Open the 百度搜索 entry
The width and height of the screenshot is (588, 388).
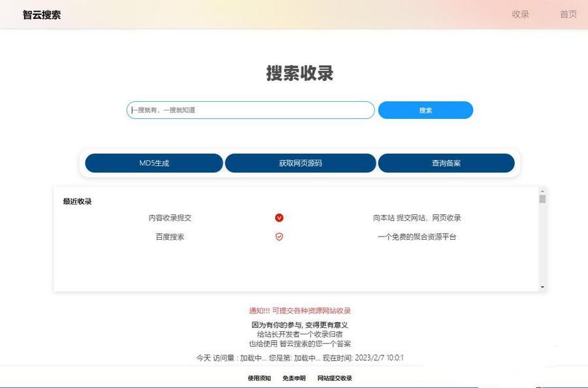point(169,237)
